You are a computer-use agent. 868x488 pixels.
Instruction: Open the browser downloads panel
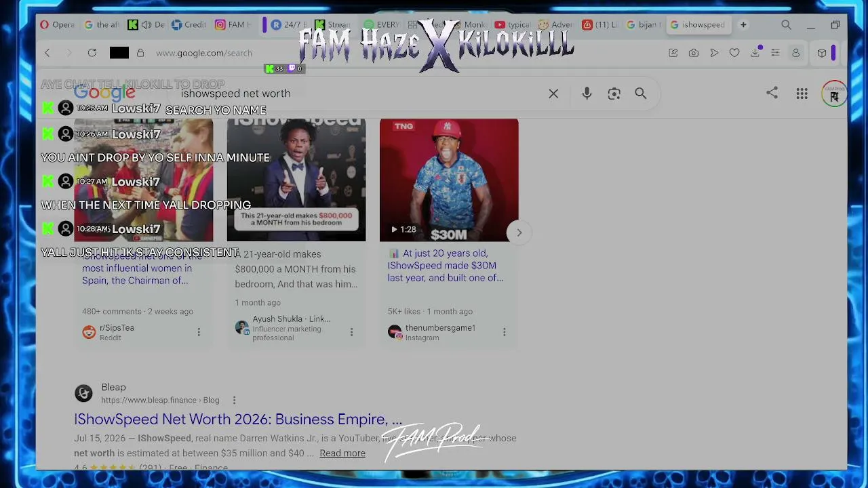tap(755, 53)
